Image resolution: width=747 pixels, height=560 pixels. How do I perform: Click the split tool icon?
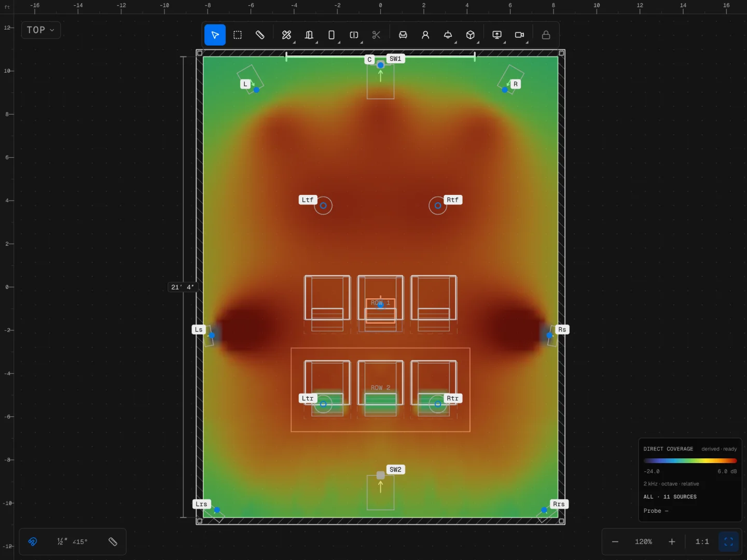coord(354,35)
